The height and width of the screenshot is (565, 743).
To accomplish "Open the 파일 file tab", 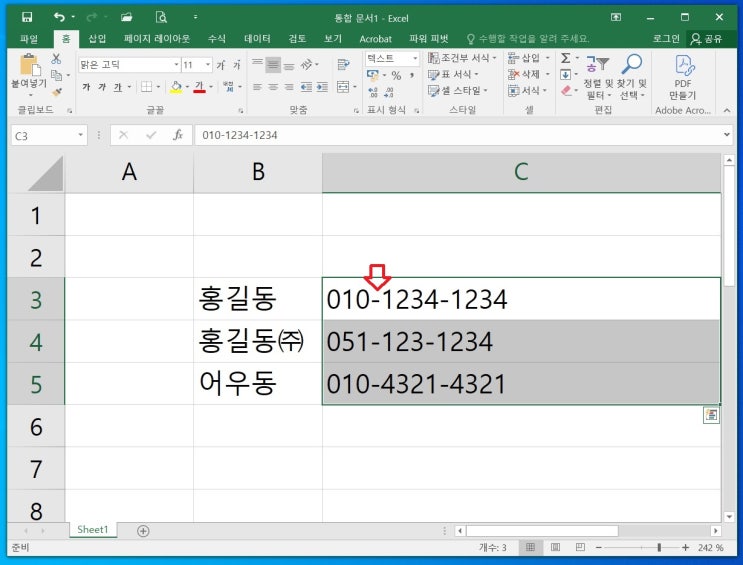I will pyautogui.click(x=29, y=39).
